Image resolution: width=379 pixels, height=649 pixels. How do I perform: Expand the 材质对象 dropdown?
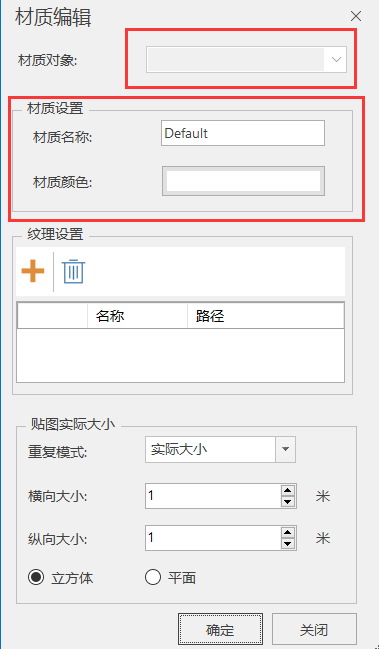(336, 60)
